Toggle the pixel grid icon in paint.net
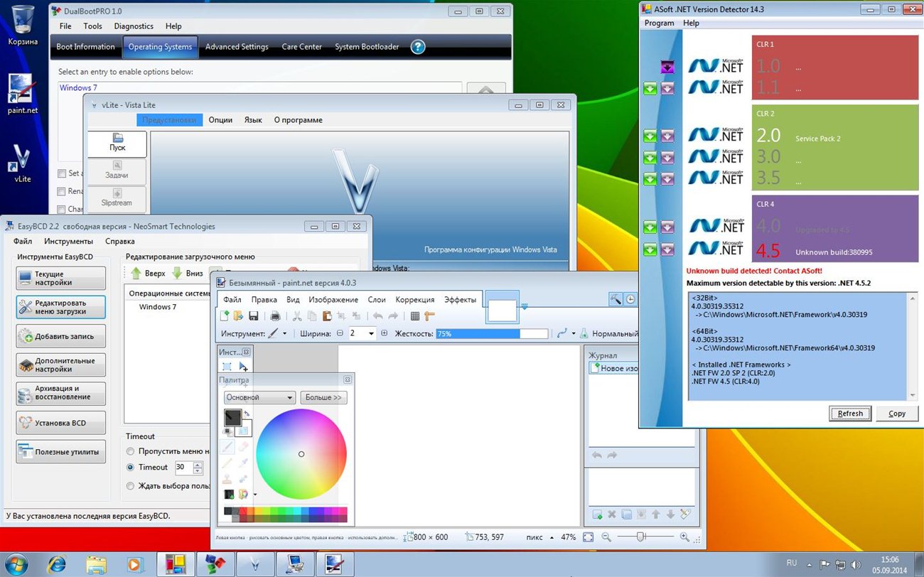The image size is (924, 577). [415, 316]
